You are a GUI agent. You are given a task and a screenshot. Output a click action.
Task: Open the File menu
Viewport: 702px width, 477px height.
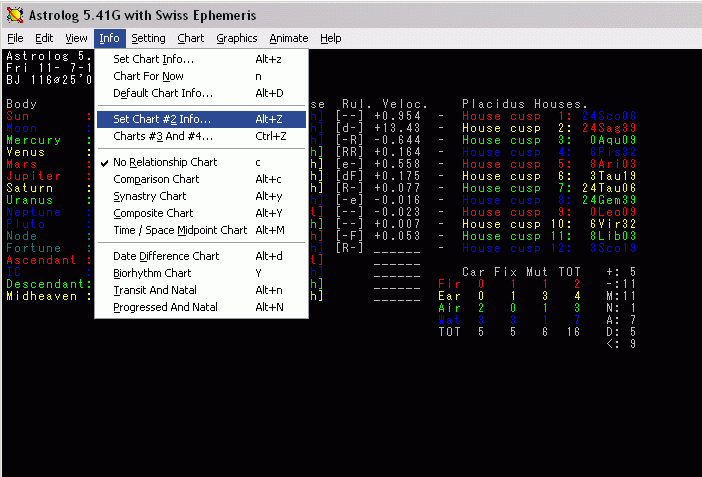click(15, 39)
